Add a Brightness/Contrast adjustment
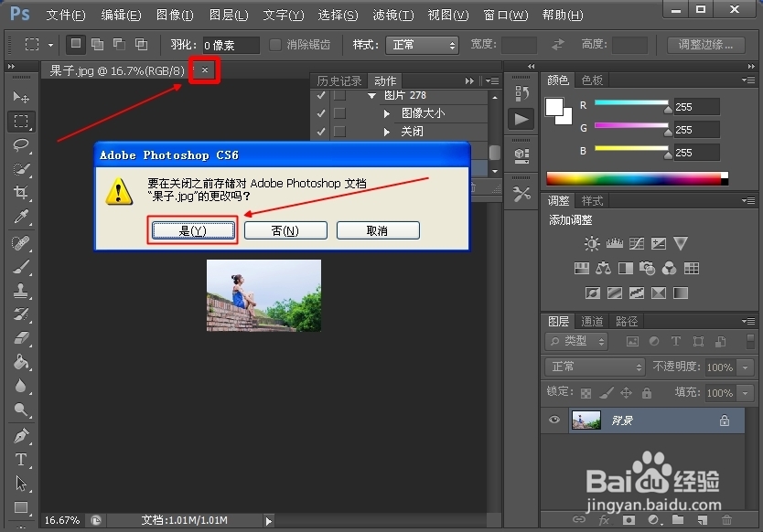This screenshot has height=532, width=763. (x=592, y=243)
